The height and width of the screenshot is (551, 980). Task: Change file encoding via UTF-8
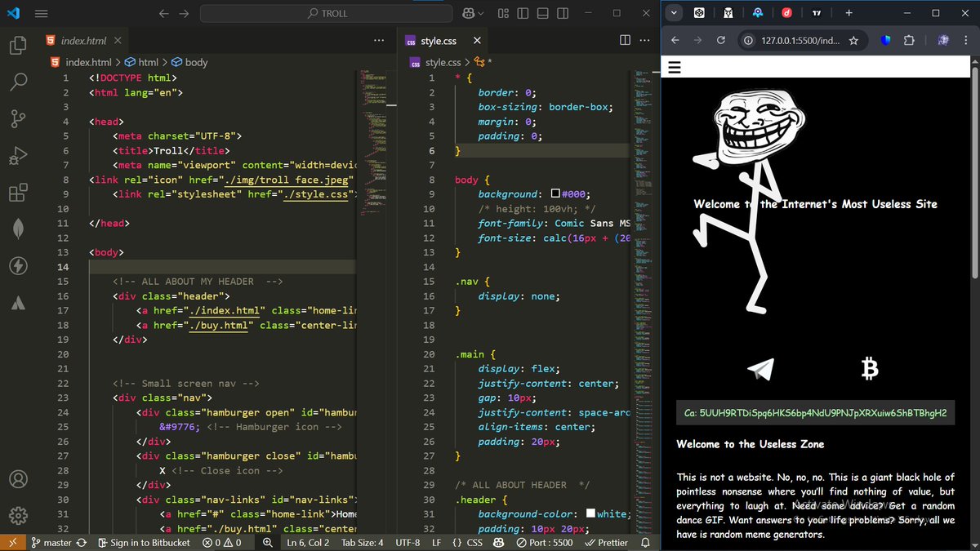point(408,542)
